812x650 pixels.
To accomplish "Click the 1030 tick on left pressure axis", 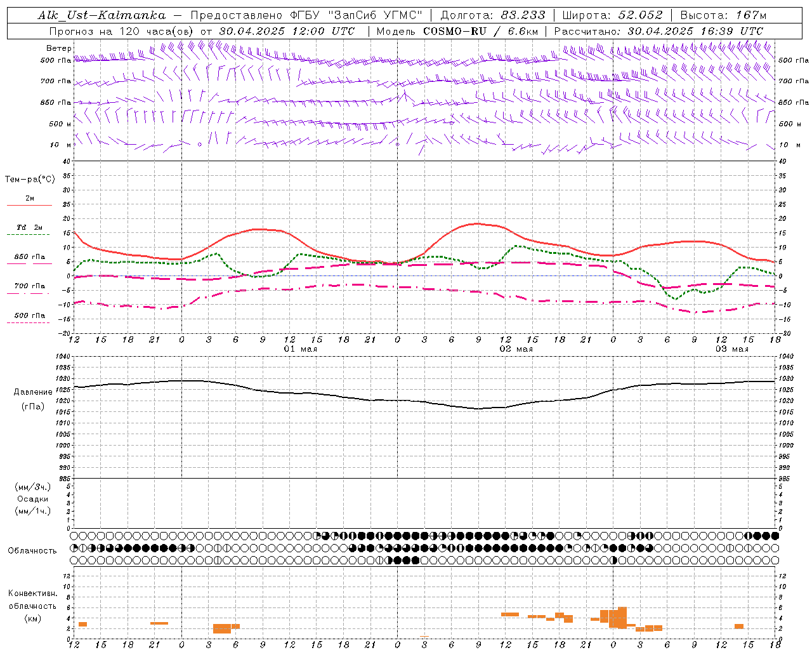I will click(62, 378).
